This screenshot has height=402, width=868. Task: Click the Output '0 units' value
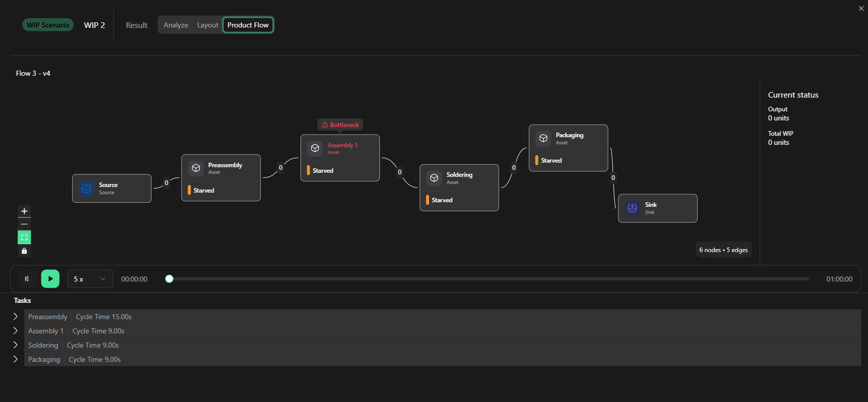779,118
